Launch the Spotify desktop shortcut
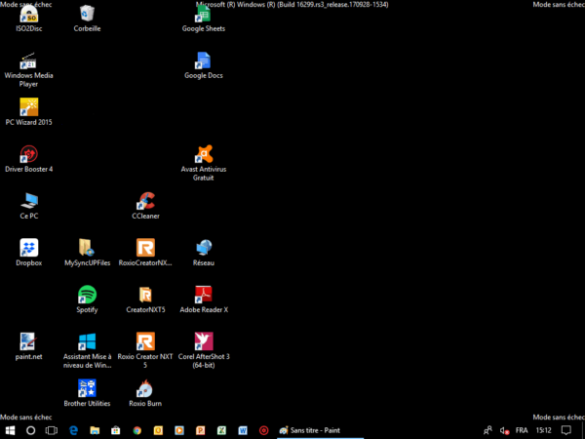Image resolution: width=585 pixels, height=439 pixels. point(87,300)
